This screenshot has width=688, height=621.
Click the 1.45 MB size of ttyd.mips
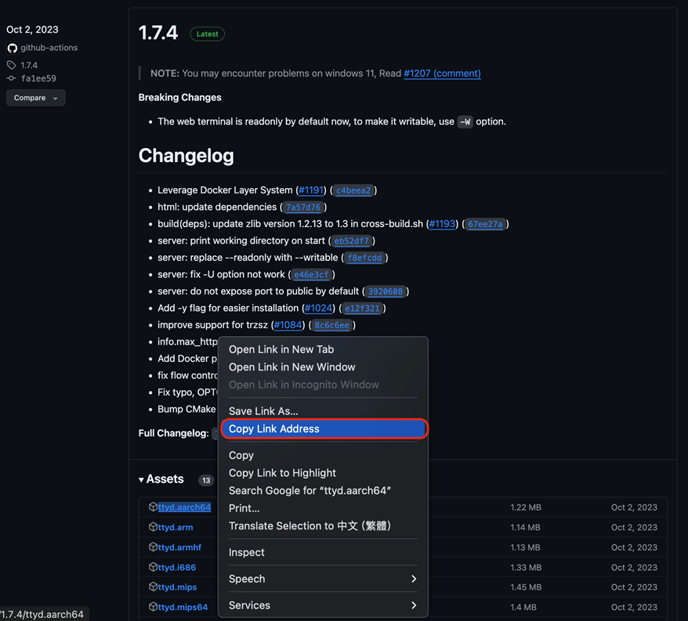(526, 587)
